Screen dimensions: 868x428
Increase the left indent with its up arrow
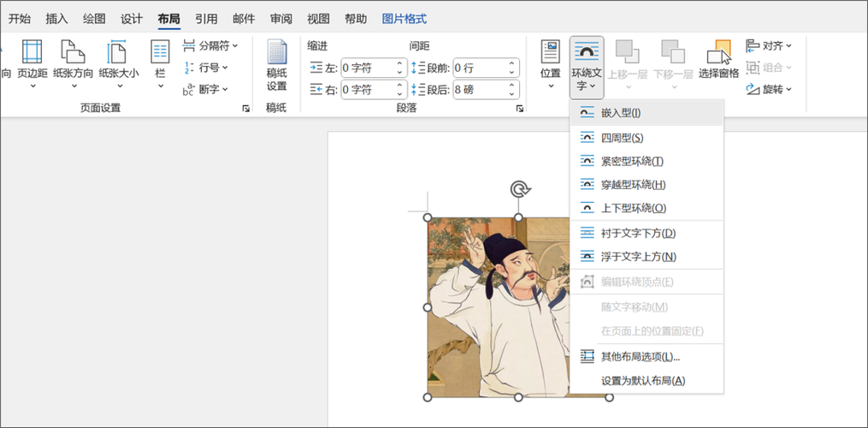point(400,63)
